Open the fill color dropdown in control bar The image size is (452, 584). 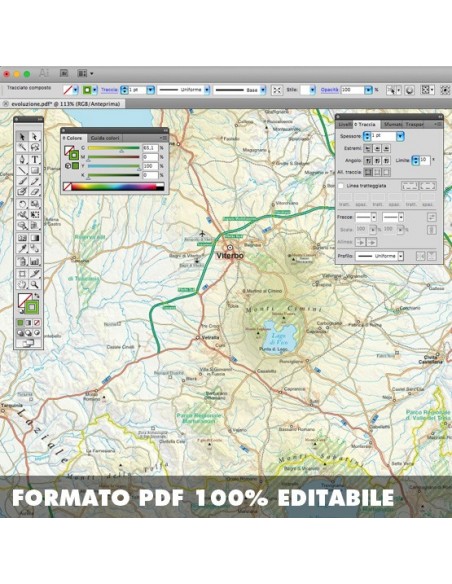coord(76,90)
